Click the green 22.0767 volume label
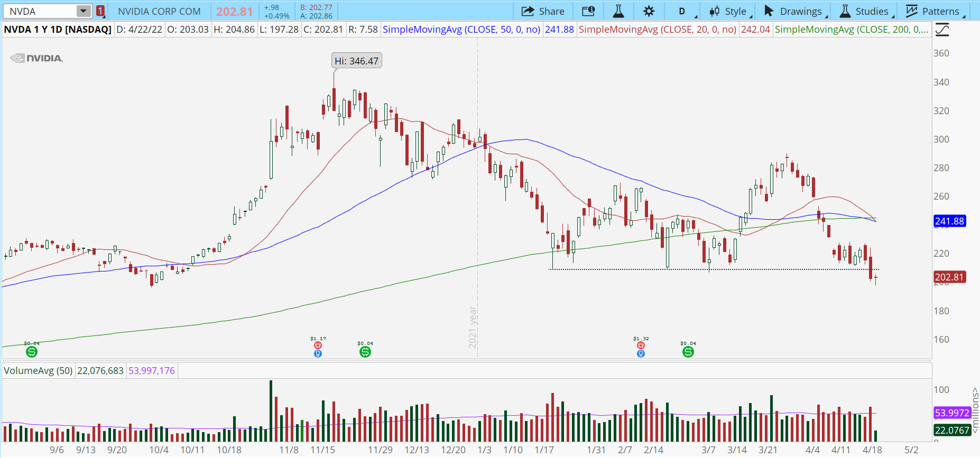This screenshot has height=458, width=980. pos(952,431)
